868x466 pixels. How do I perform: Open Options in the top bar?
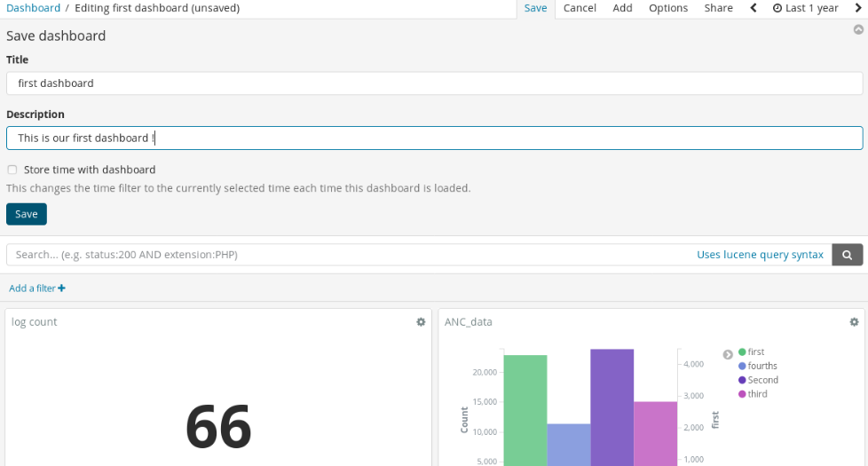pyautogui.click(x=668, y=8)
